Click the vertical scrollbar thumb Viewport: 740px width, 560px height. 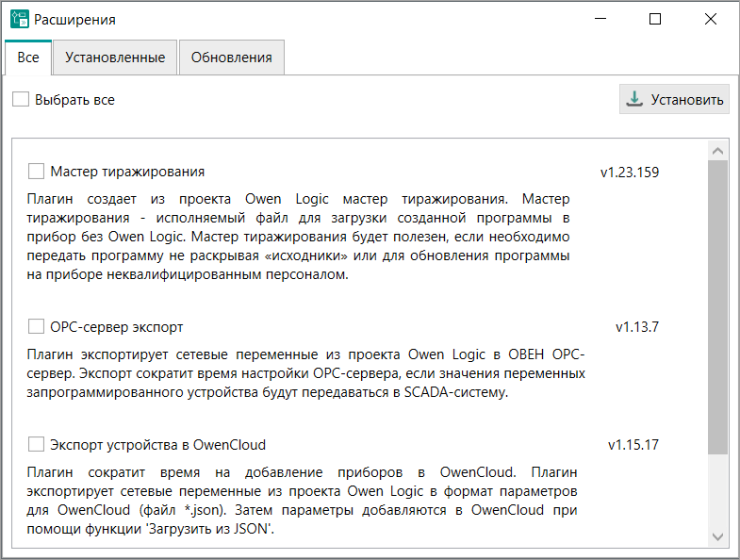pyautogui.click(x=717, y=306)
